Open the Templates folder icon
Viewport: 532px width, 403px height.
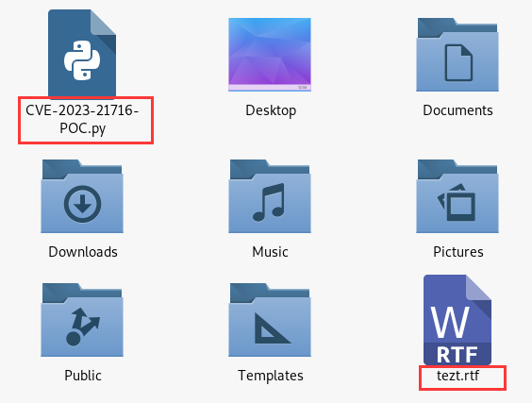(270, 320)
